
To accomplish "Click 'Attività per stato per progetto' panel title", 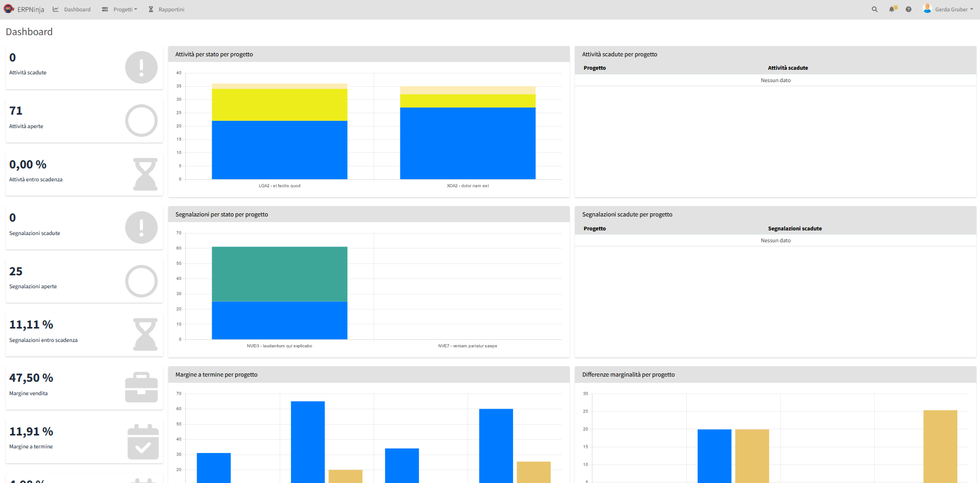I will click(x=214, y=54).
